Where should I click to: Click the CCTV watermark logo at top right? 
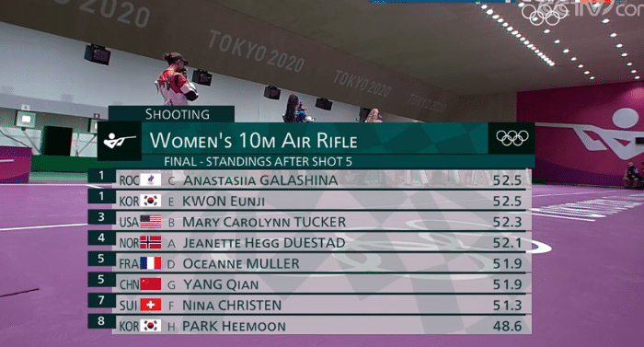581,12
